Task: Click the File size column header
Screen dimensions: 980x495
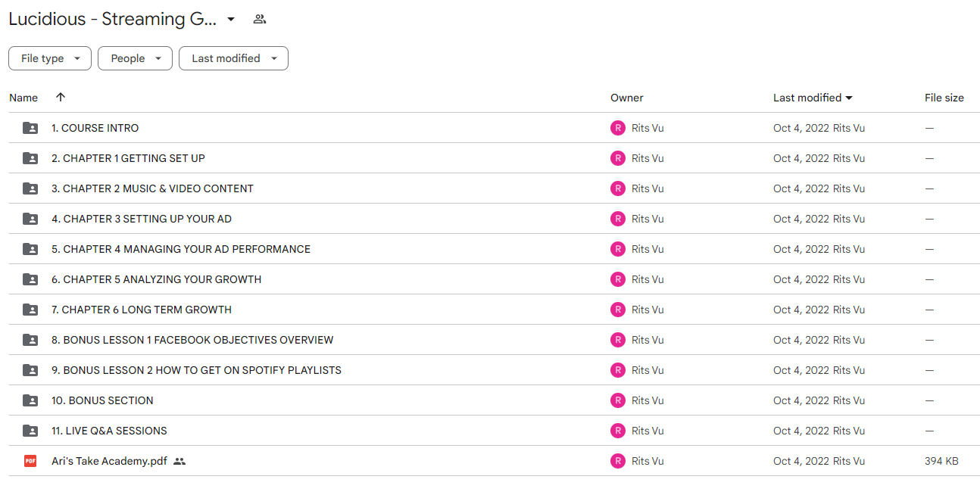Action: 944,98
